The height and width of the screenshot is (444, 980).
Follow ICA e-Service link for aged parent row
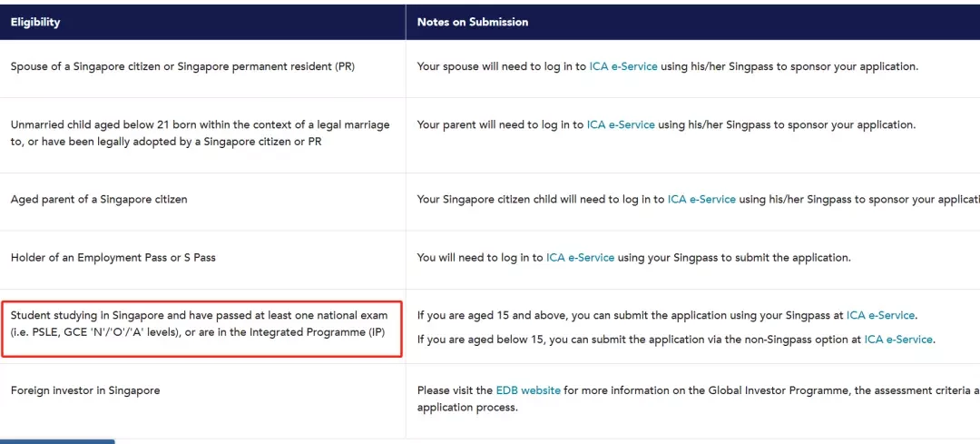coord(701,200)
